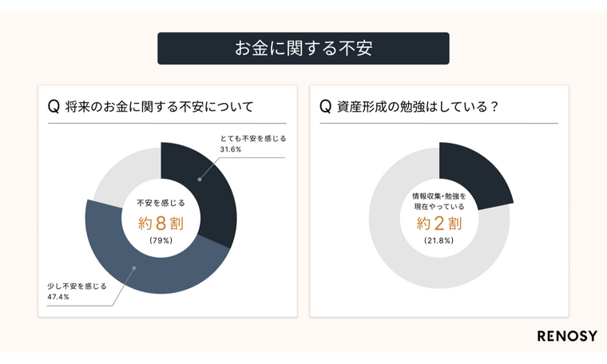Viewport: 607px width, 364px height.
Task: Click the 47.4% percentage value
Action: [59, 296]
